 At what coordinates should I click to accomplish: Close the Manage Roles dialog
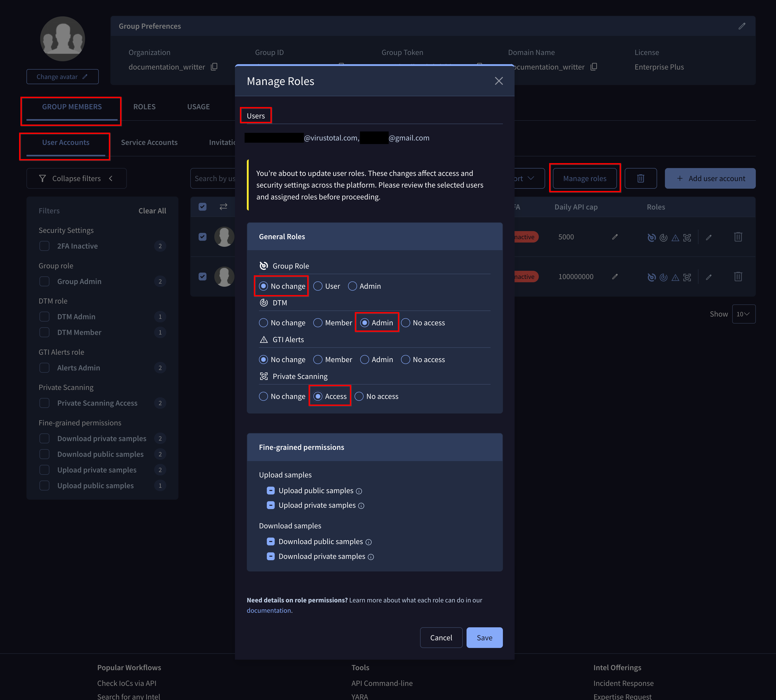pyautogui.click(x=499, y=81)
